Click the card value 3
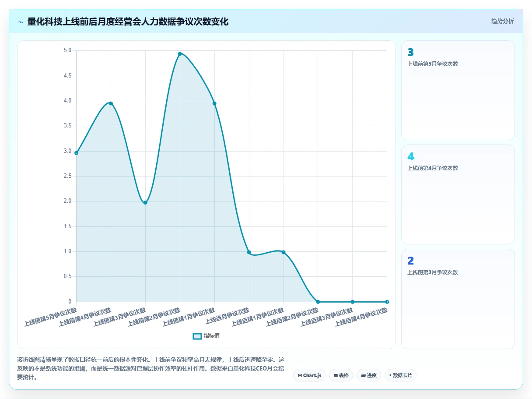The image size is (532, 399). pos(410,53)
